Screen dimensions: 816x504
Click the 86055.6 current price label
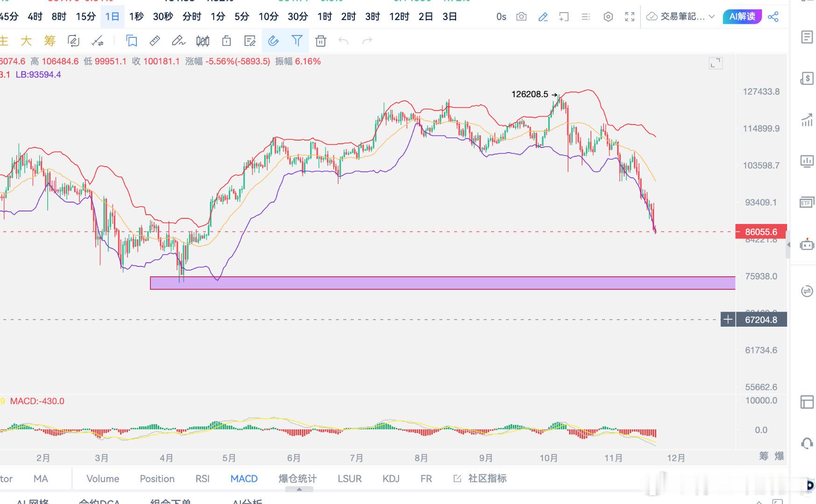761,232
